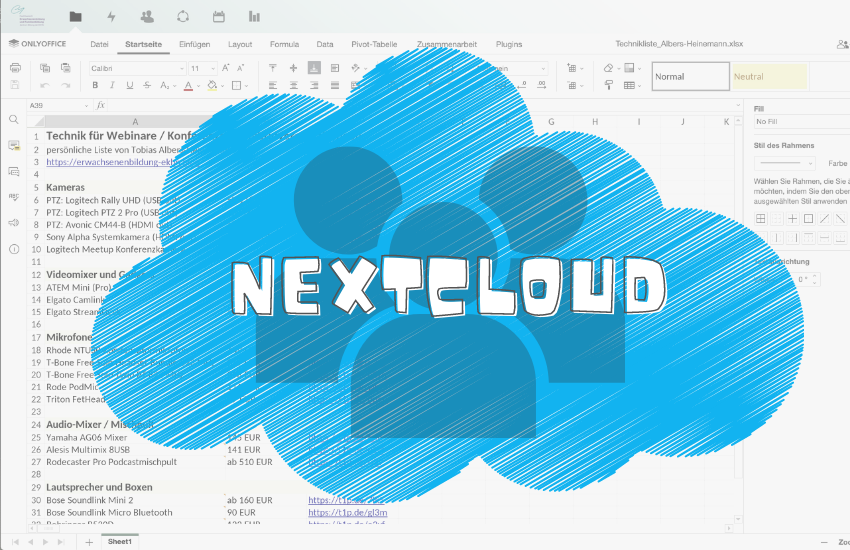The height and width of the screenshot is (550, 850).
Task: Open the font color dropdown arrow
Action: pos(198,86)
